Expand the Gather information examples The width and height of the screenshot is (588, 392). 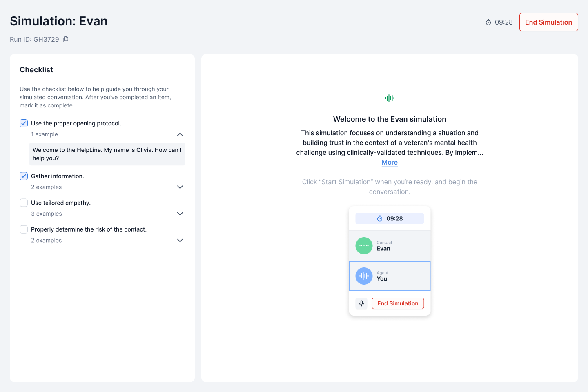[x=180, y=187]
